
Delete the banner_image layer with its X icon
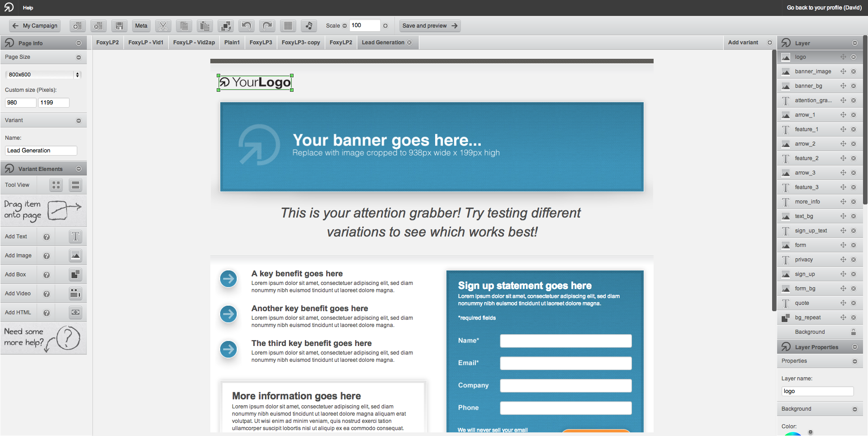pyautogui.click(x=854, y=71)
